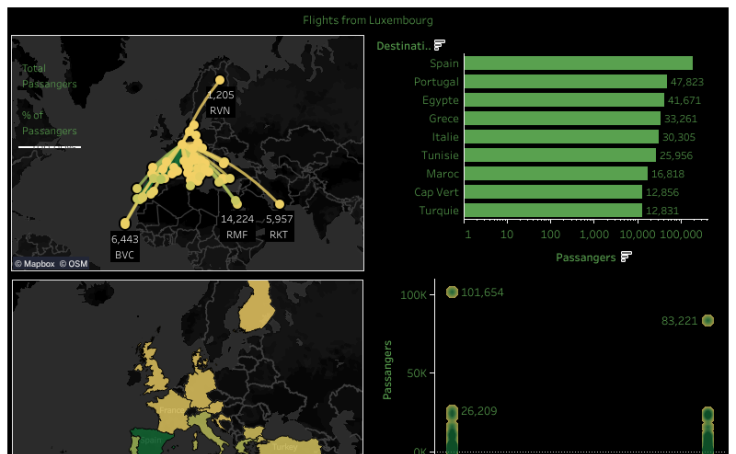Click the Turquie bar showing 12,831
The height and width of the screenshot is (454, 736).
tap(553, 210)
